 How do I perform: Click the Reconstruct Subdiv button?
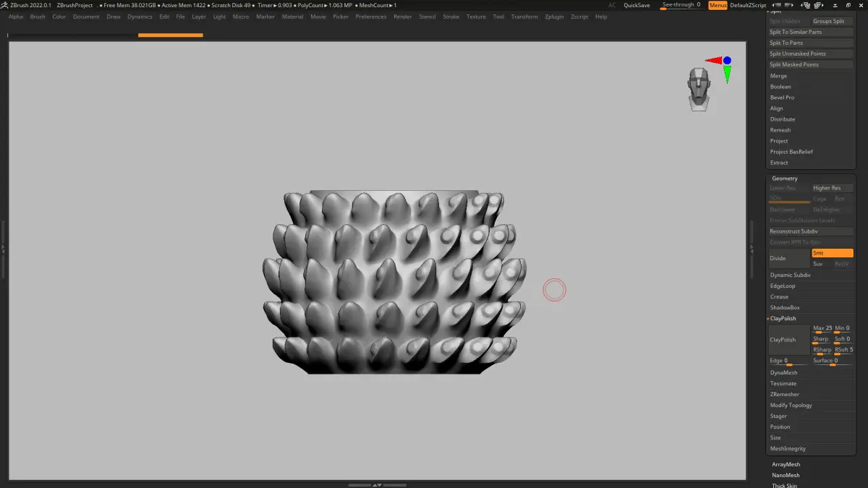coord(811,231)
